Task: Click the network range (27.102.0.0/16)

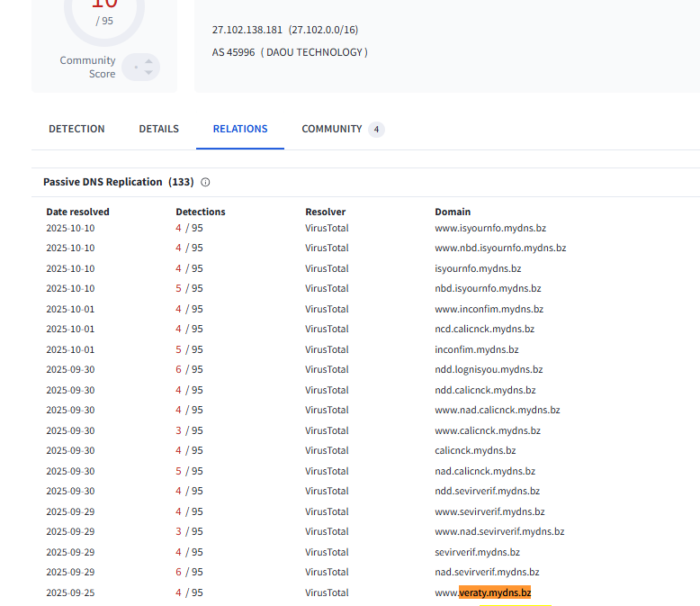Action: click(323, 30)
